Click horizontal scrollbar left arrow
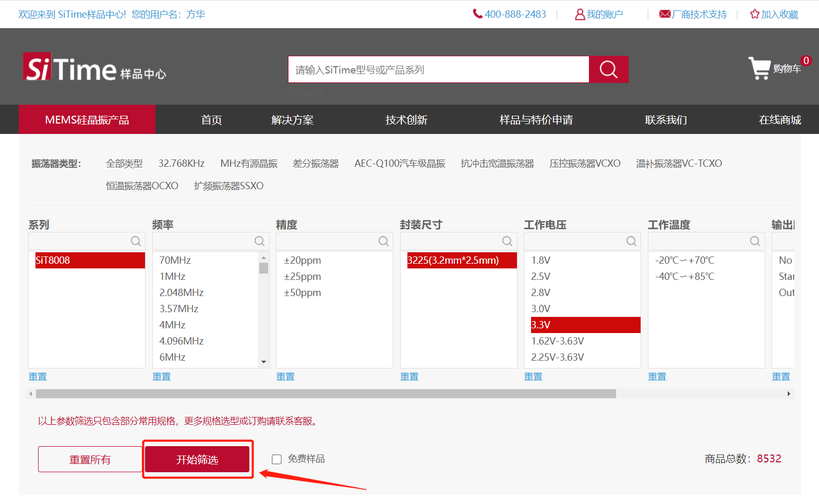Image resolution: width=819 pixels, height=504 pixels. point(31,394)
